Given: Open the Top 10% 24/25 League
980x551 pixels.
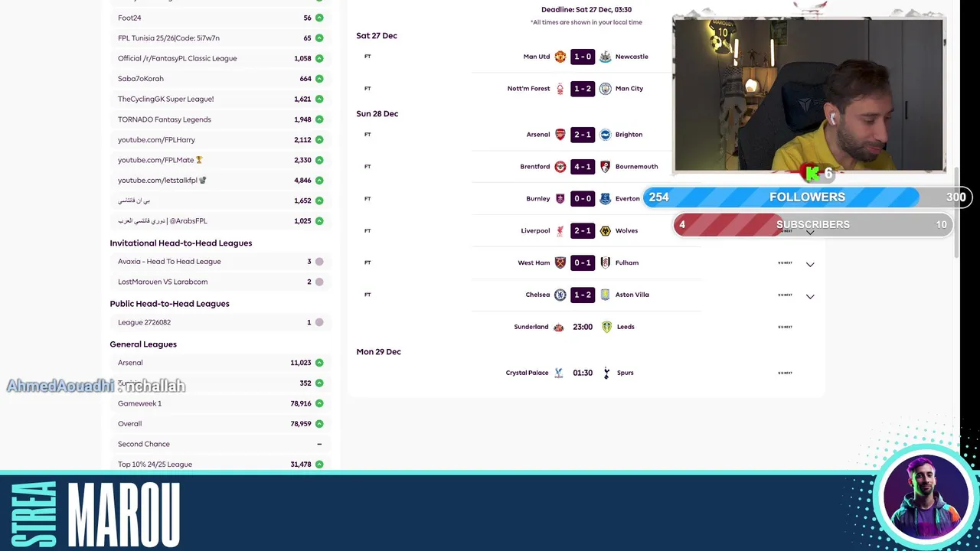Looking at the screenshot, I should coord(155,465).
